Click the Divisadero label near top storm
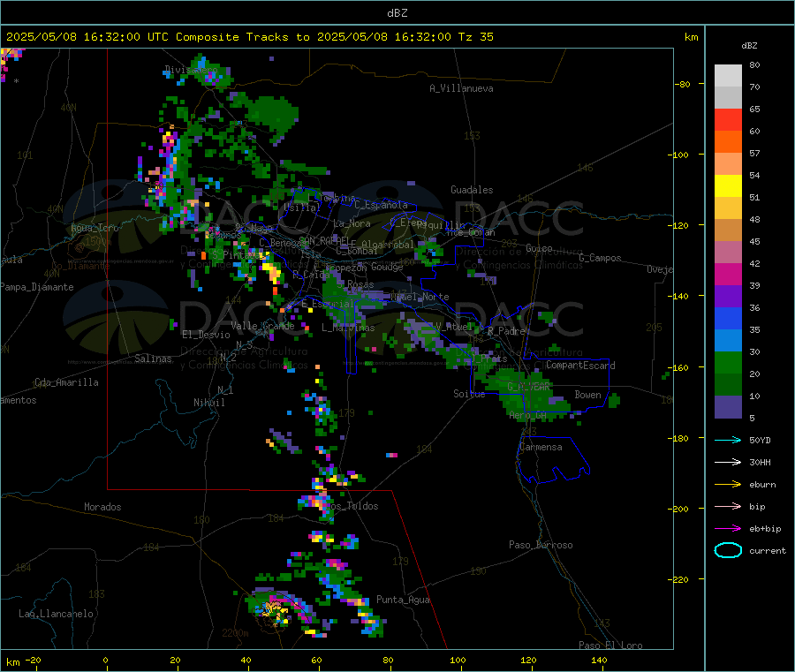 [191, 70]
